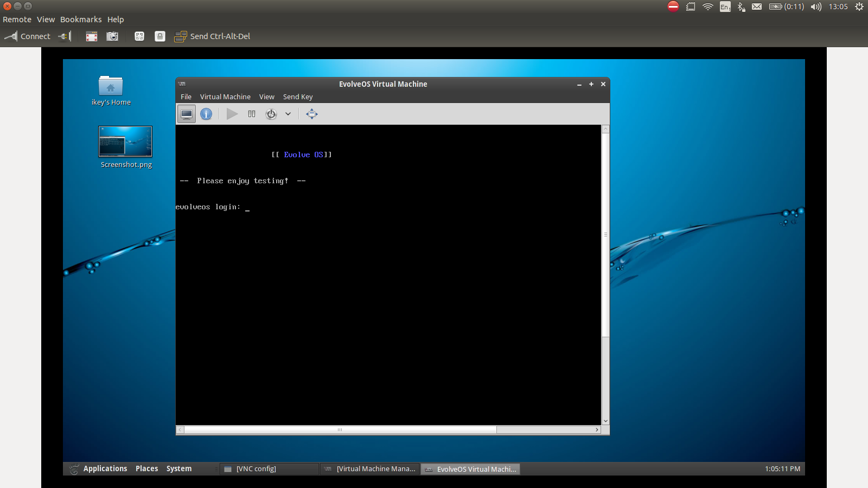The image size is (868, 488).
Task: Take a screenshot with the camera icon
Action: click(x=112, y=36)
